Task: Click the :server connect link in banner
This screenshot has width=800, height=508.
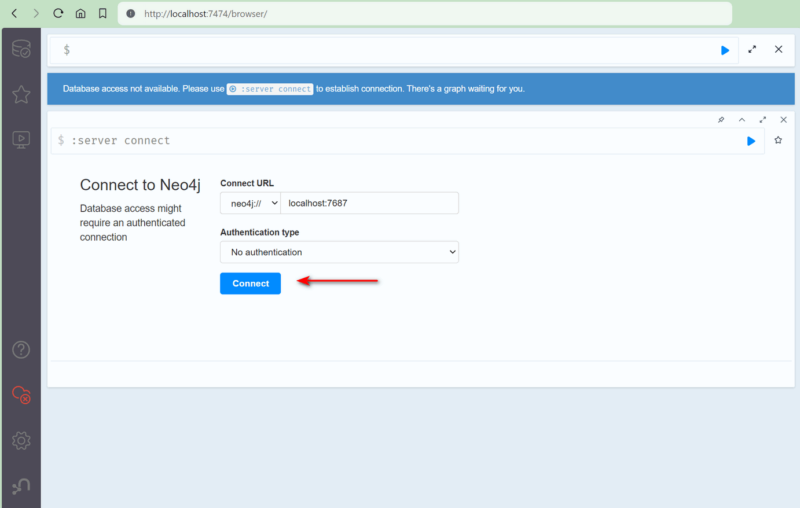Action: pos(270,89)
